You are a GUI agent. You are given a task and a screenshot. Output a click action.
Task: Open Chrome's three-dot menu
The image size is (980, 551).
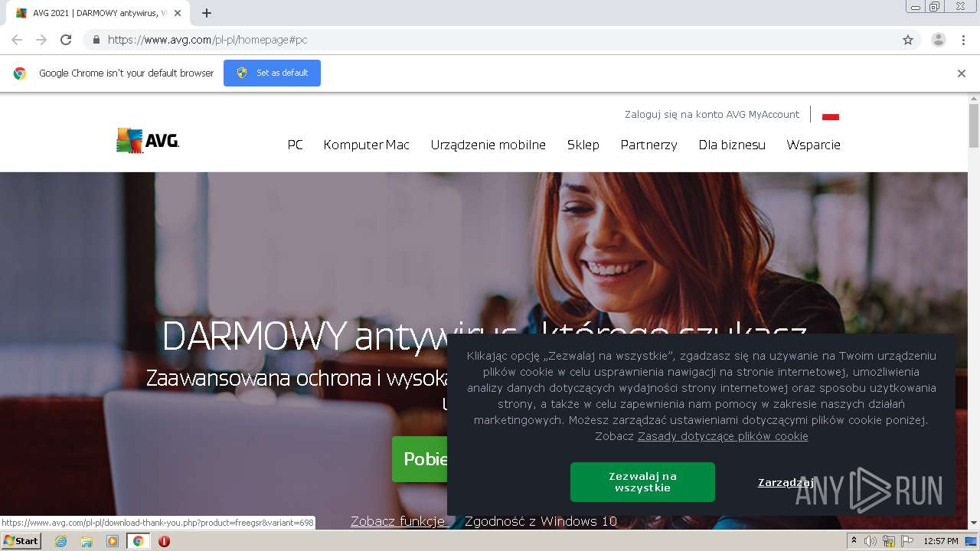[x=963, y=40]
